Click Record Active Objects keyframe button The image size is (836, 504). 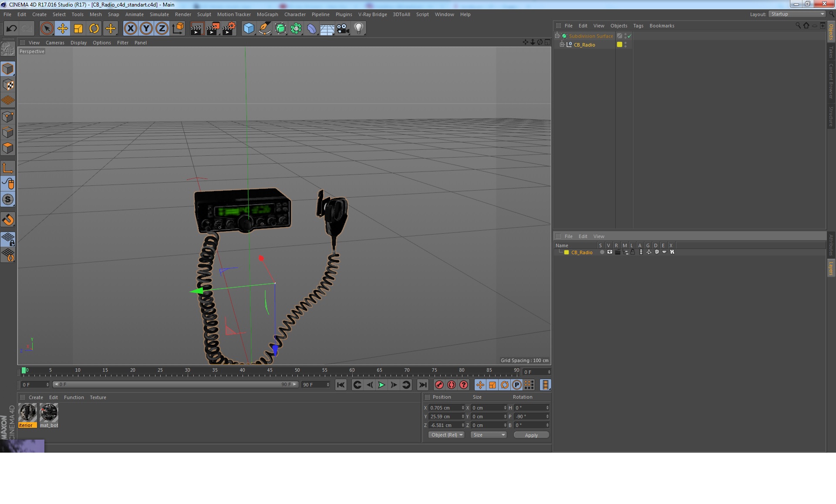tap(439, 385)
